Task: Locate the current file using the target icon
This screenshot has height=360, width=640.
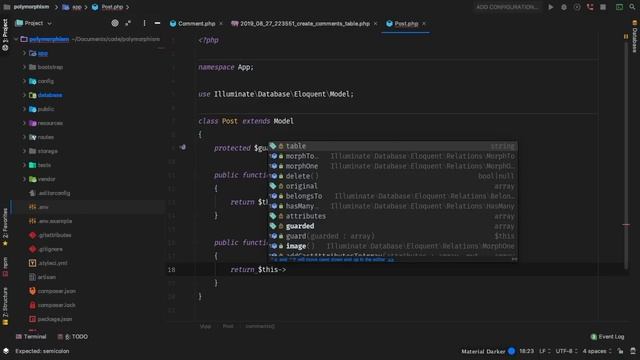Action: coord(115,23)
